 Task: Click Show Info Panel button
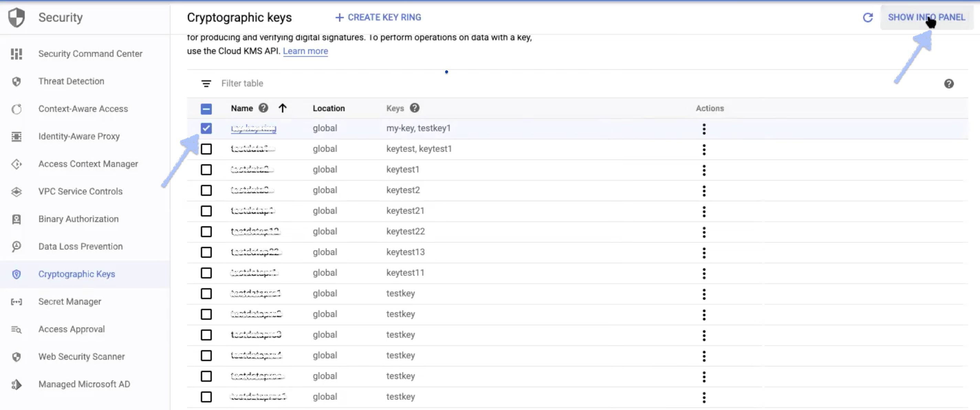[926, 18]
